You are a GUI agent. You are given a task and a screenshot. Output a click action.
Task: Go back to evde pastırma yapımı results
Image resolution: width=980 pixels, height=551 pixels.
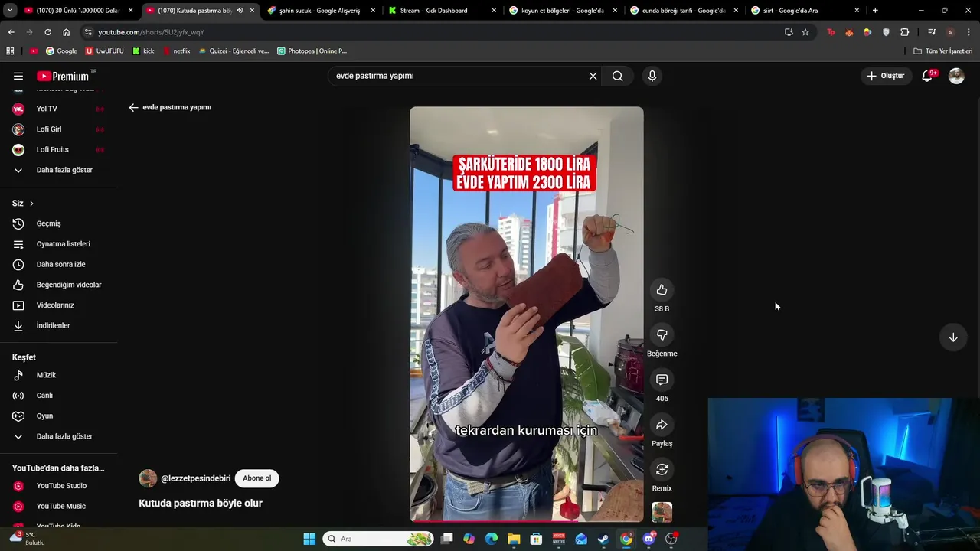(x=133, y=107)
